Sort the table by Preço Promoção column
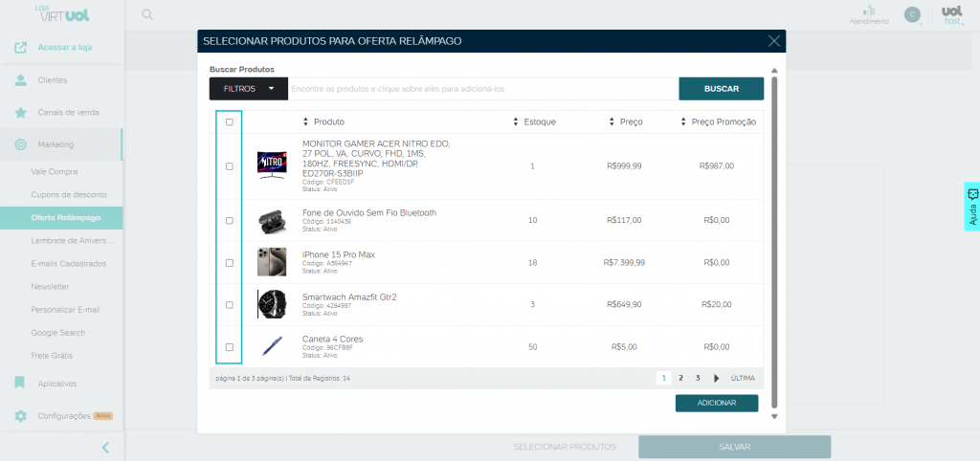Viewport: 980px width, 461px height. click(718, 122)
